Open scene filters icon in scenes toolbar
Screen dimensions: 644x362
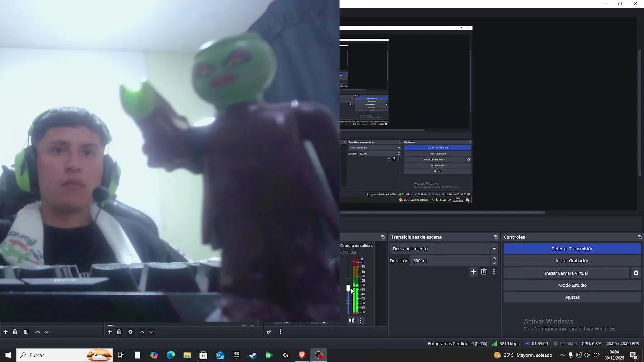click(x=26, y=332)
